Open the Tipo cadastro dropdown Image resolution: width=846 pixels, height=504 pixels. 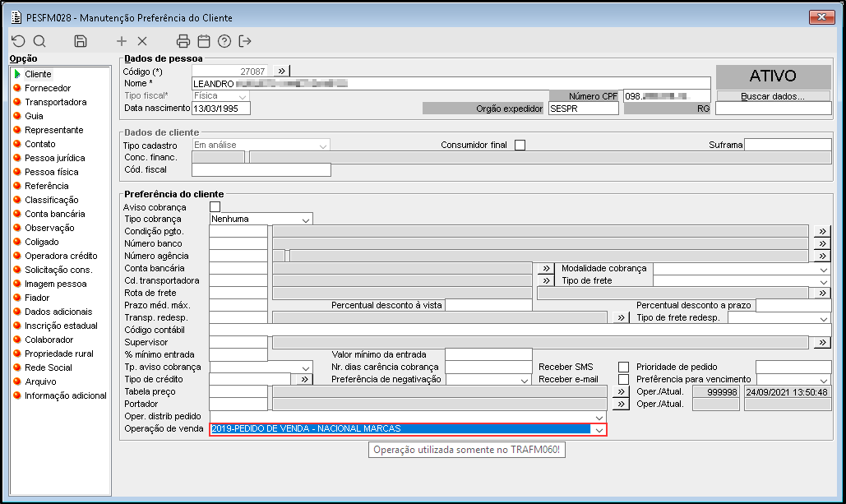click(x=322, y=146)
